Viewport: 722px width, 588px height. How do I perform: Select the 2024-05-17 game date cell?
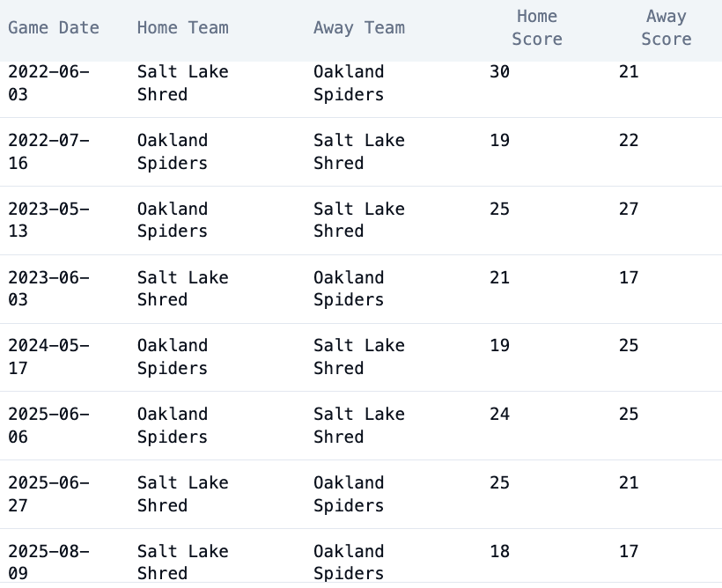(x=48, y=356)
